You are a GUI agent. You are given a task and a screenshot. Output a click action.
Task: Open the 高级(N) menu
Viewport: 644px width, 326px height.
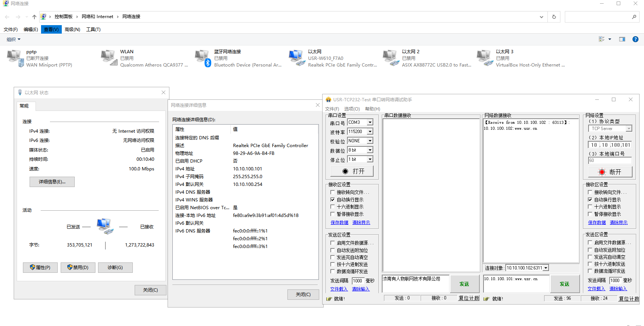[x=72, y=30]
